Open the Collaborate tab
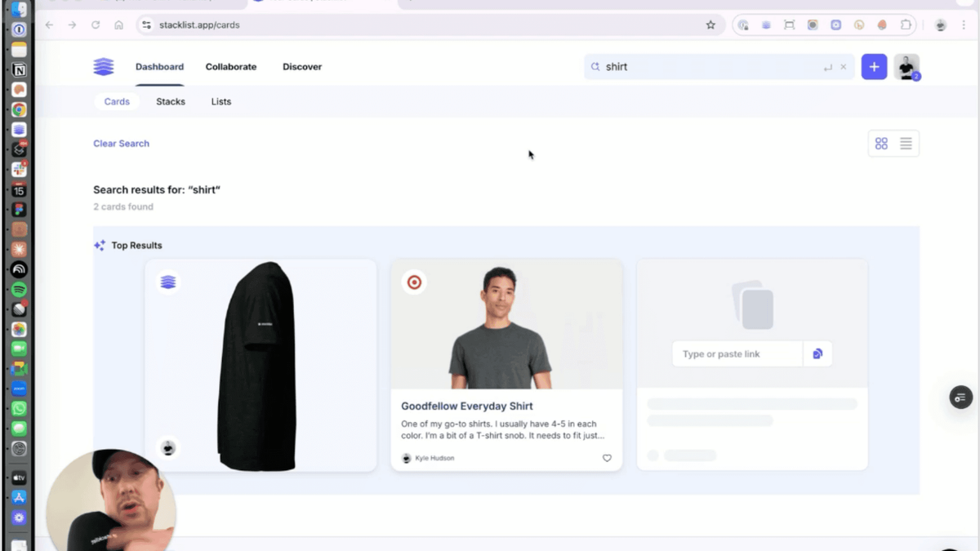This screenshot has width=980, height=551. click(231, 67)
